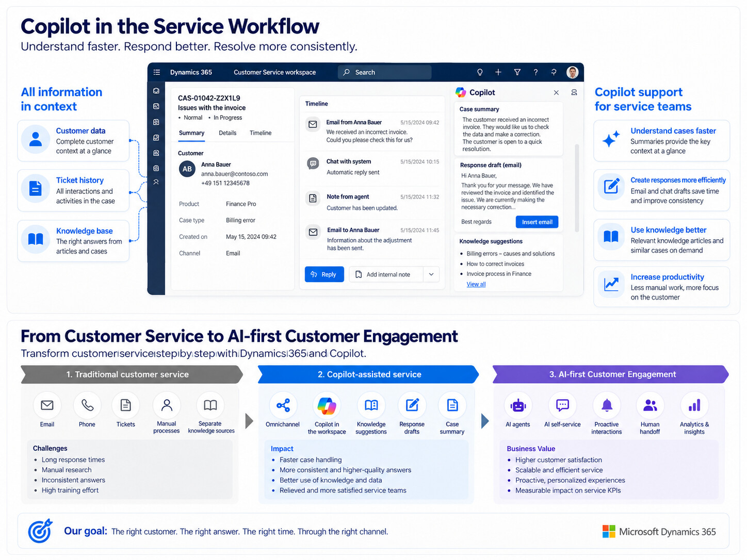Screen dimensions: 747x560
Task: Click the Use knowledge better book icon
Action: (x=611, y=237)
